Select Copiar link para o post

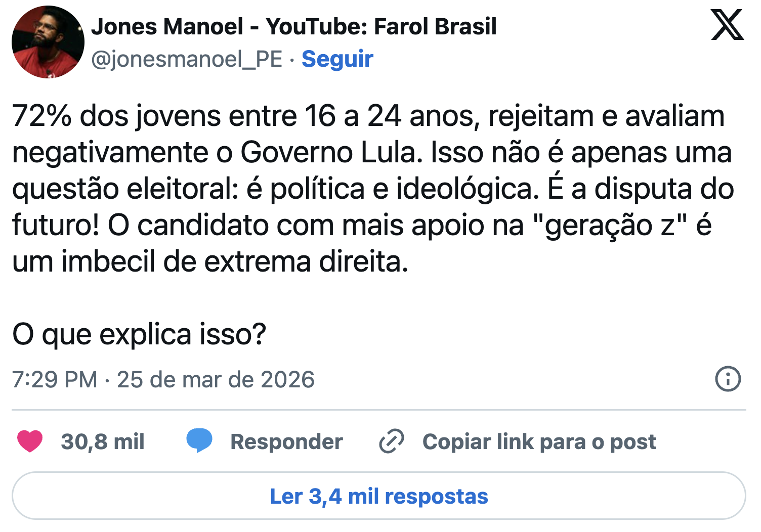coord(539,441)
